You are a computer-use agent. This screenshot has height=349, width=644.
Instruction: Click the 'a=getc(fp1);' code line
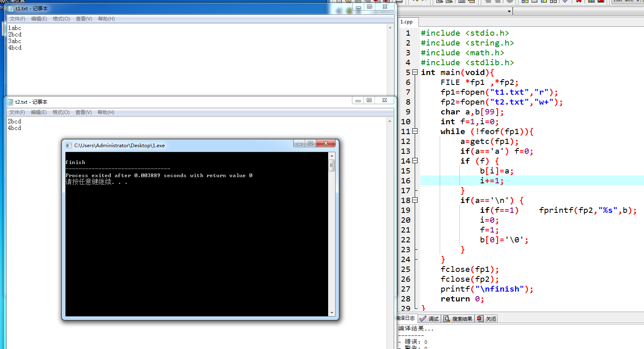490,141
